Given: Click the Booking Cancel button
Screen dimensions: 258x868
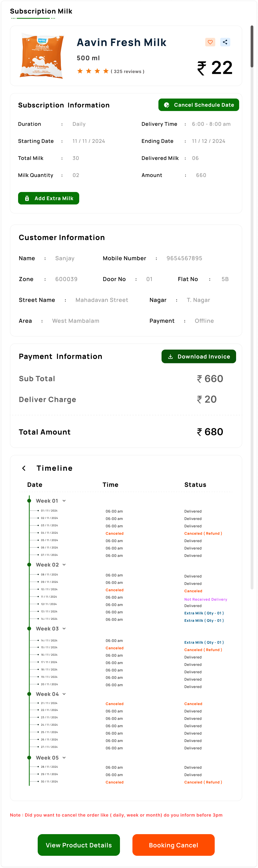Looking at the screenshot, I should [173, 845].
